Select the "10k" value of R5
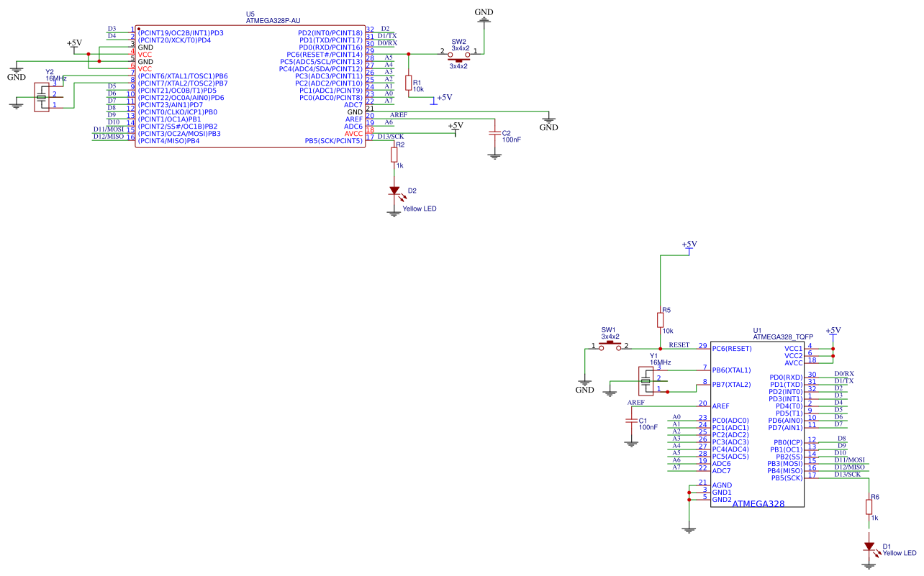 click(668, 331)
